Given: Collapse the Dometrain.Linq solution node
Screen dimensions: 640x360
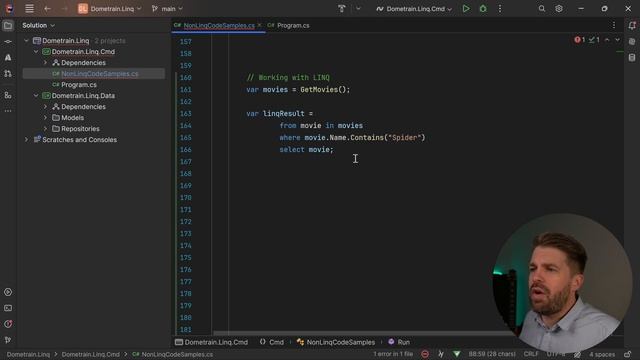Looking at the screenshot, I should 27,41.
